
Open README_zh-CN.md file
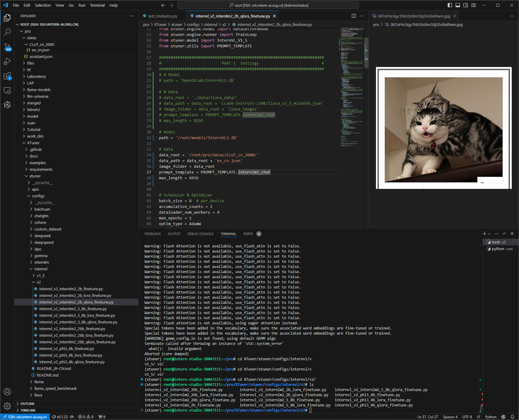76,368
